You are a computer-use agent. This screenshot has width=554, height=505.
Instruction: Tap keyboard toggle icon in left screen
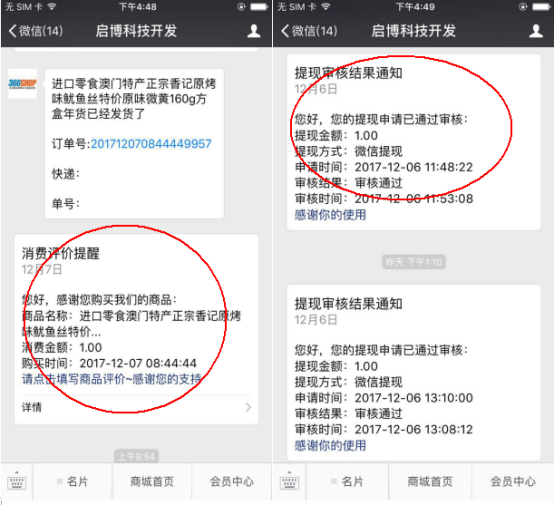coord(17,482)
